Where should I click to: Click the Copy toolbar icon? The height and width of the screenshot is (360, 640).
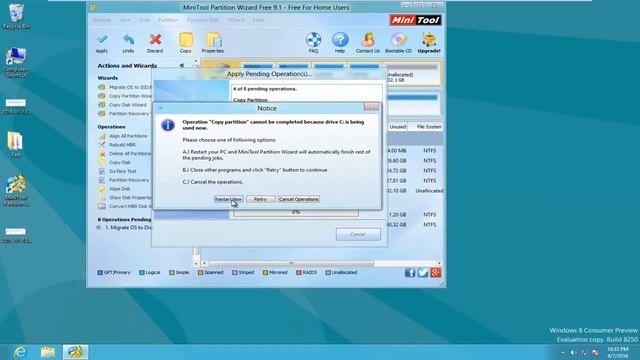click(x=186, y=40)
